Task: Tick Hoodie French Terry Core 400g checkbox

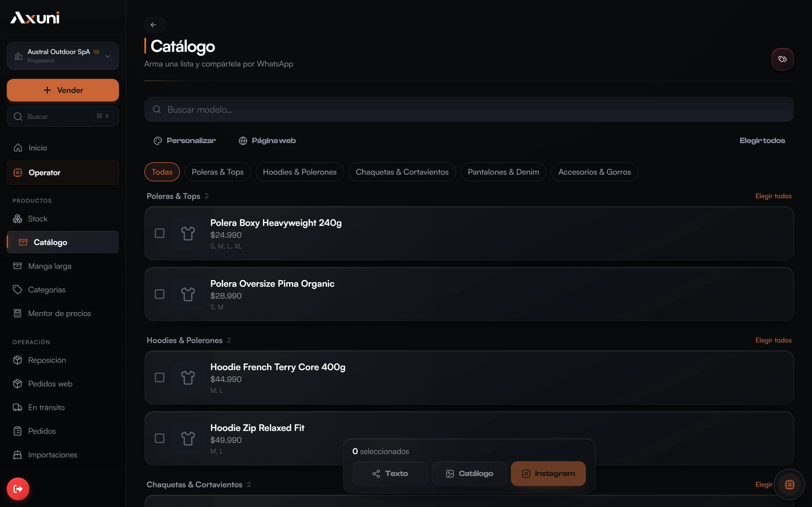Action: coord(159,377)
